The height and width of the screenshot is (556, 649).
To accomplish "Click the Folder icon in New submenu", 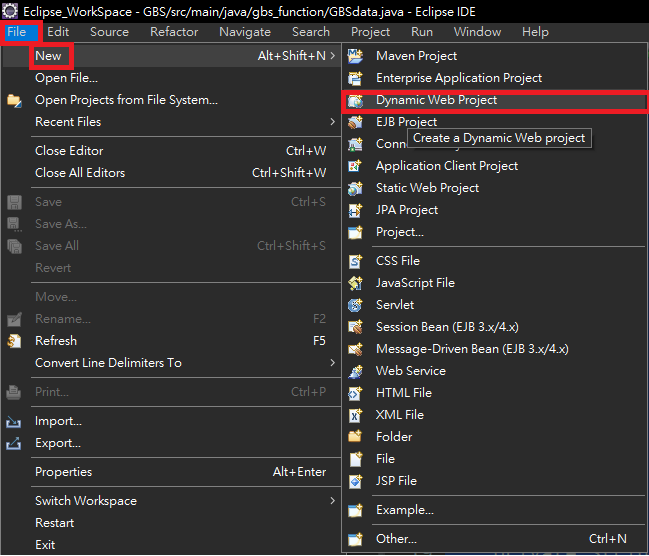I will coord(355,437).
